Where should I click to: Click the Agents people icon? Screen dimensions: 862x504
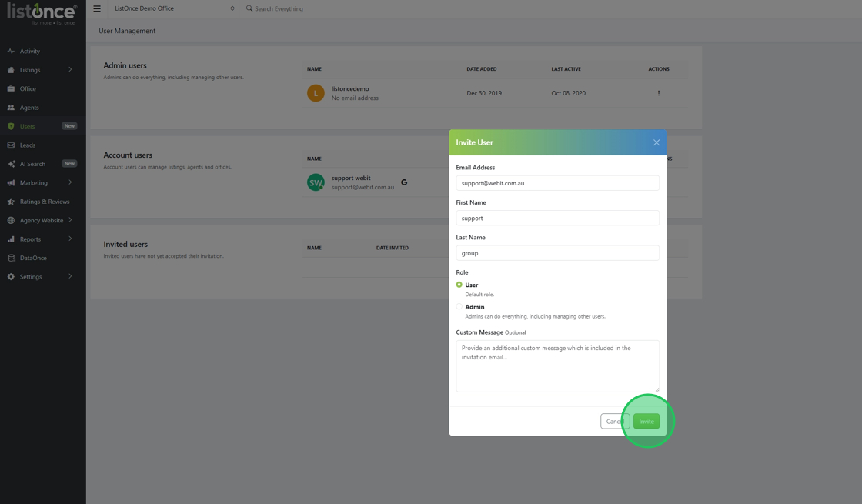11,108
